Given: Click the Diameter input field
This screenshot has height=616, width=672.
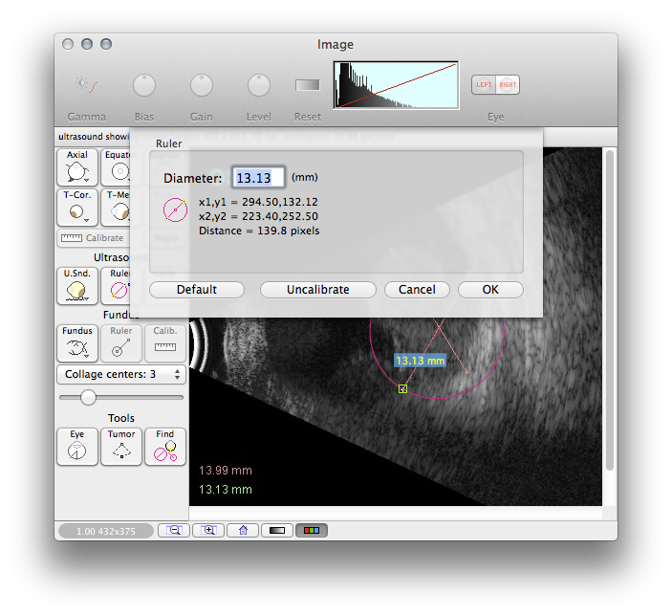Looking at the screenshot, I should [x=259, y=178].
